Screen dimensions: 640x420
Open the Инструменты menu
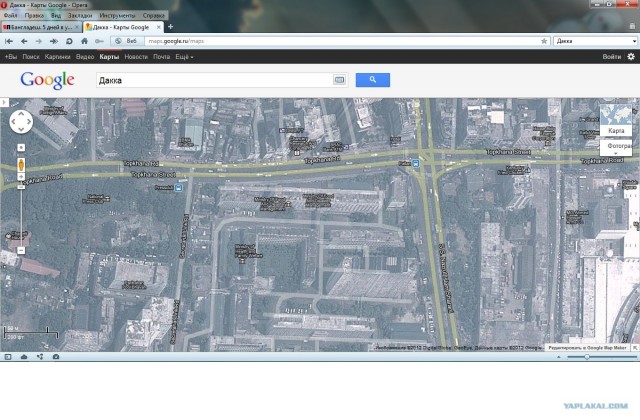pyautogui.click(x=117, y=16)
